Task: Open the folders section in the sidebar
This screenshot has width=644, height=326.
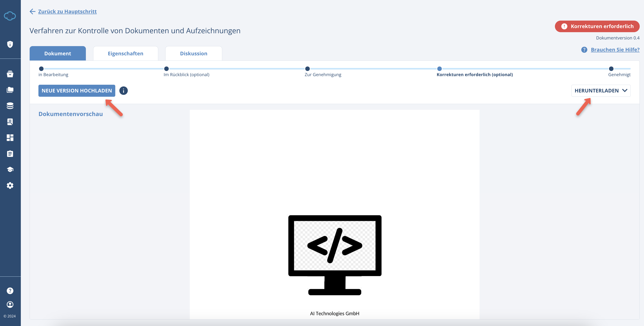Action: point(10,90)
